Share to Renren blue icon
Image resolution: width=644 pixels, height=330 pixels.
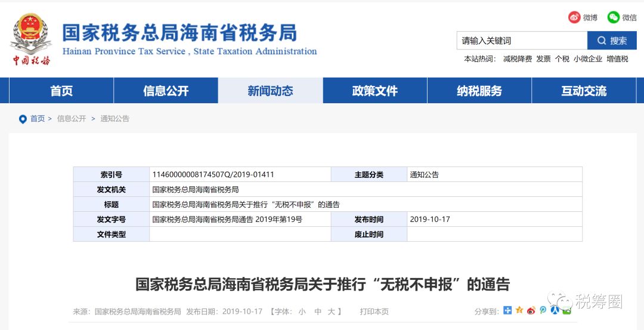tap(555, 310)
